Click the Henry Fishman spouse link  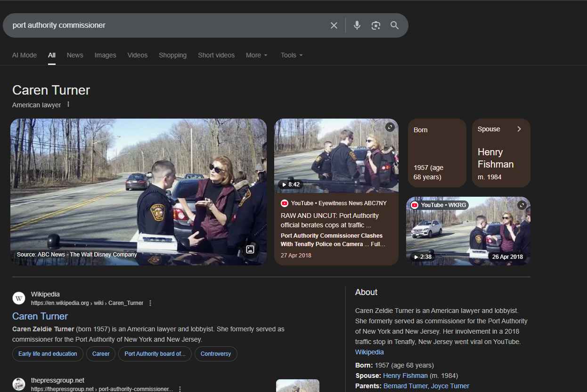coord(405,376)
